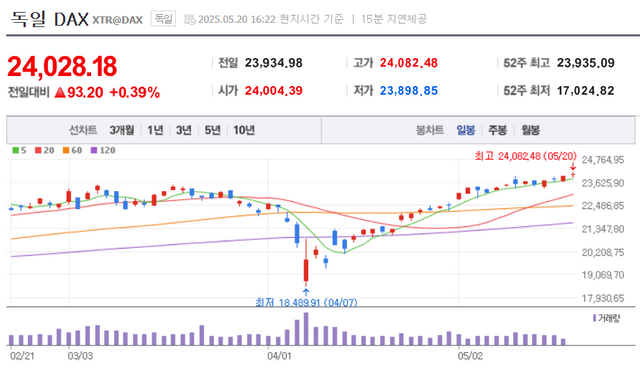Click the blue up arrow at chart low
Image resolution: width=640 pixels, height=372 pixels.
coord(306,292)
